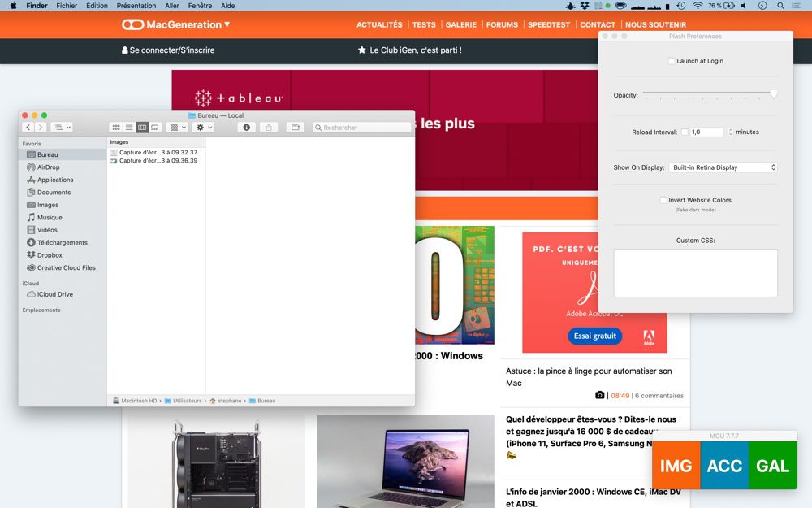812x508 pixels.
Task: Click the Reload Interval value field
Action: pyautogui.click(x=706, y=132)
